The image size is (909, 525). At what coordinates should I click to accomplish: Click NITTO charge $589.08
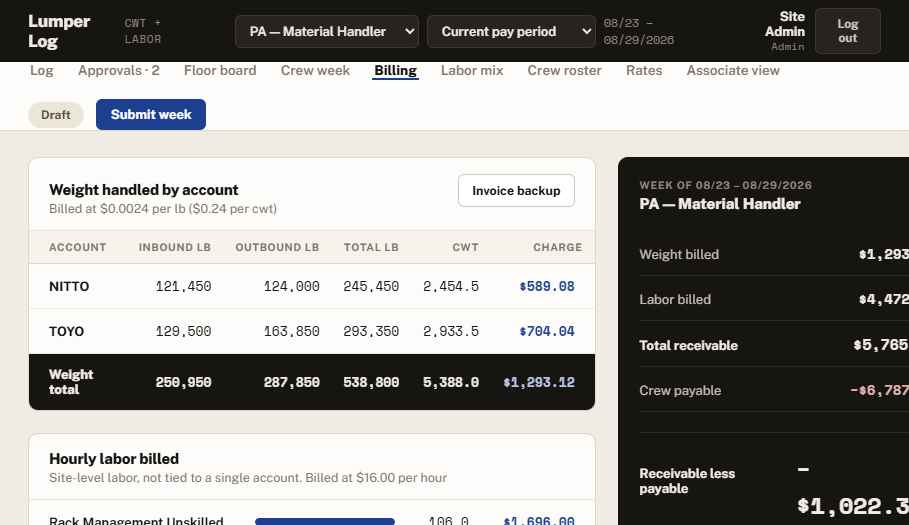[x=547, y=286]
